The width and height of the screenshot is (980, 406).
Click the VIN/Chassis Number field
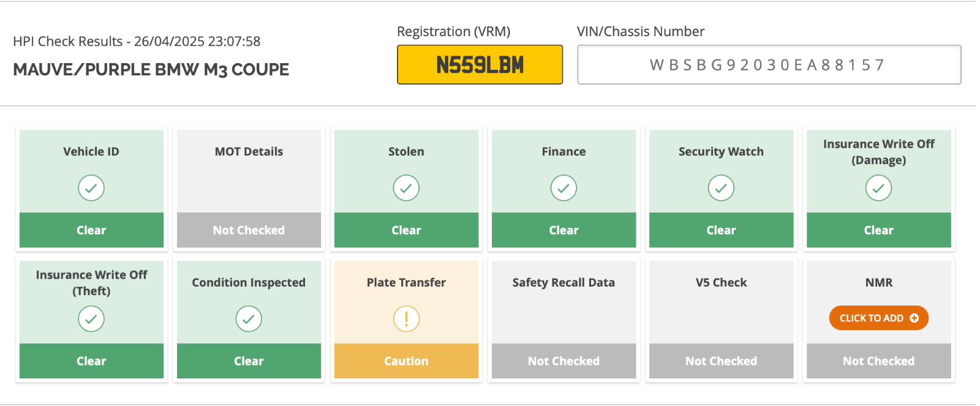pos(769,64)
